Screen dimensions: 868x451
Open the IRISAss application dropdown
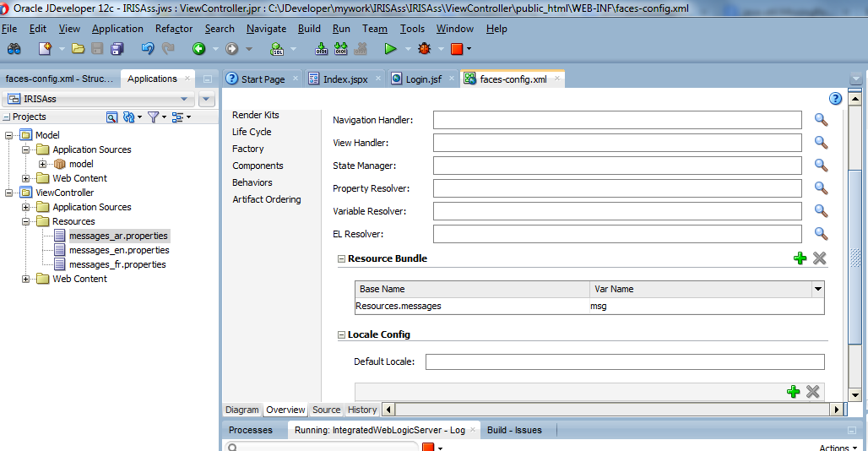coord(184,99)
